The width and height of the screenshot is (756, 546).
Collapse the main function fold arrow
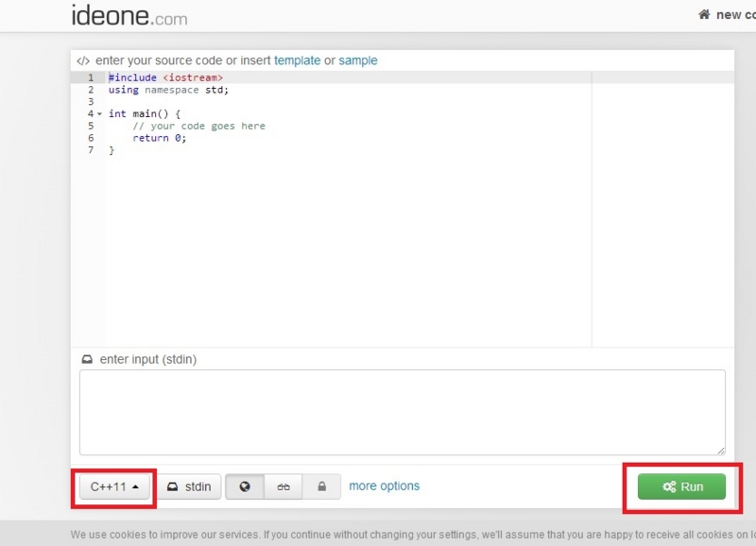100,114
